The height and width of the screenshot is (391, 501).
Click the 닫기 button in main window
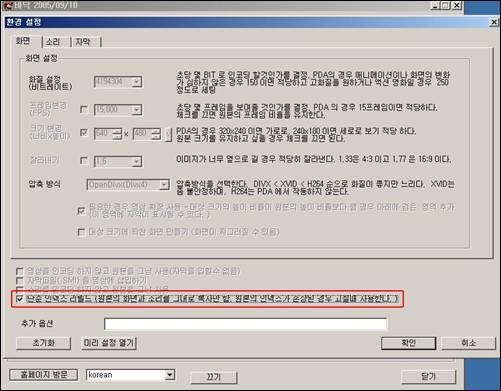tap(428, 376)
